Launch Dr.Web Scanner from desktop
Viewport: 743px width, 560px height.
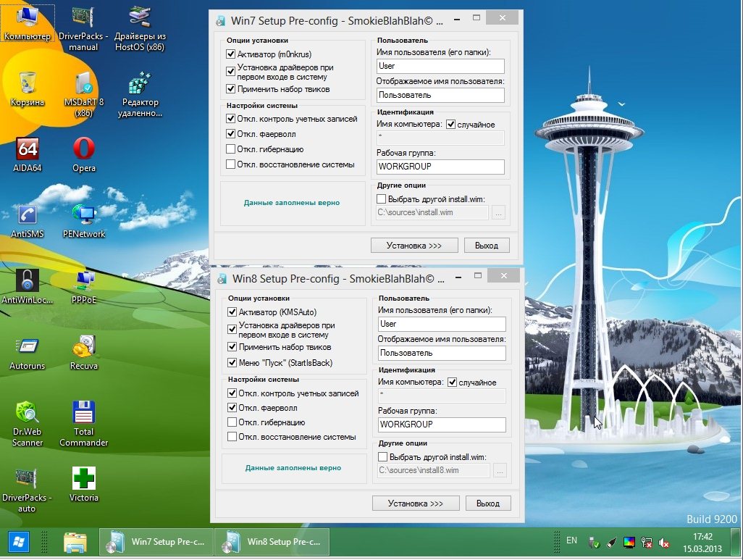(28, 413)
